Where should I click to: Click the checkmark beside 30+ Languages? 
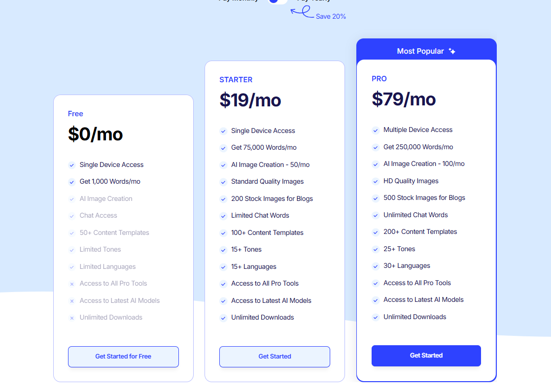point(376,266)
